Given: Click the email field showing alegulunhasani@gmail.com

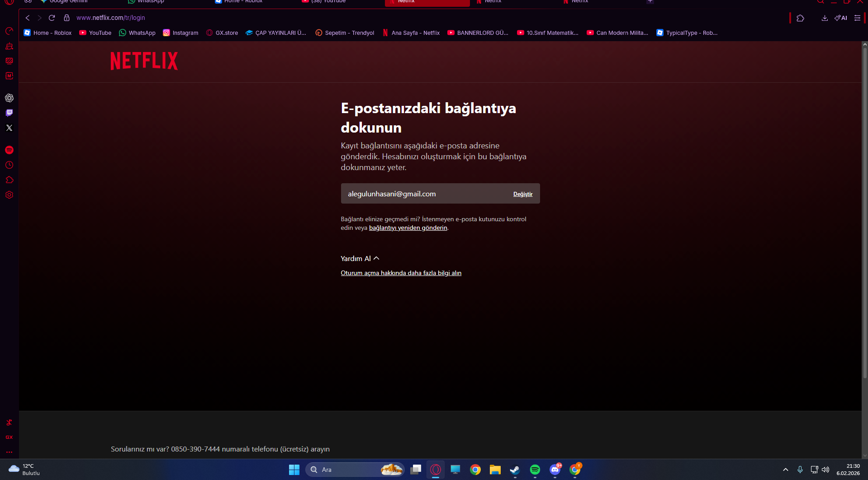Looking at the screenshot, I should click(440, 194).
